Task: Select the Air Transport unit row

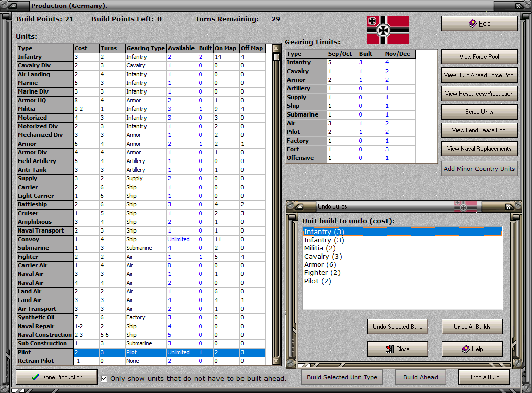Action: (141, 309)
